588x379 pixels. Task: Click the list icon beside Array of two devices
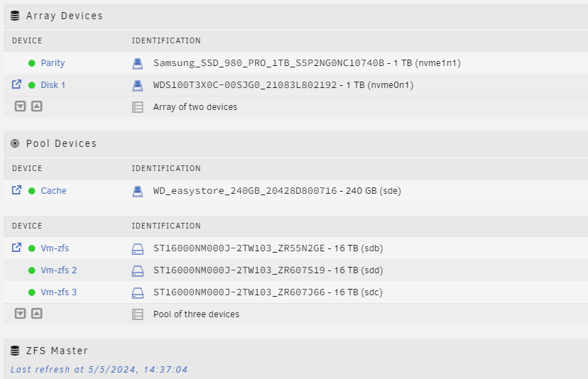click(138, 107)
